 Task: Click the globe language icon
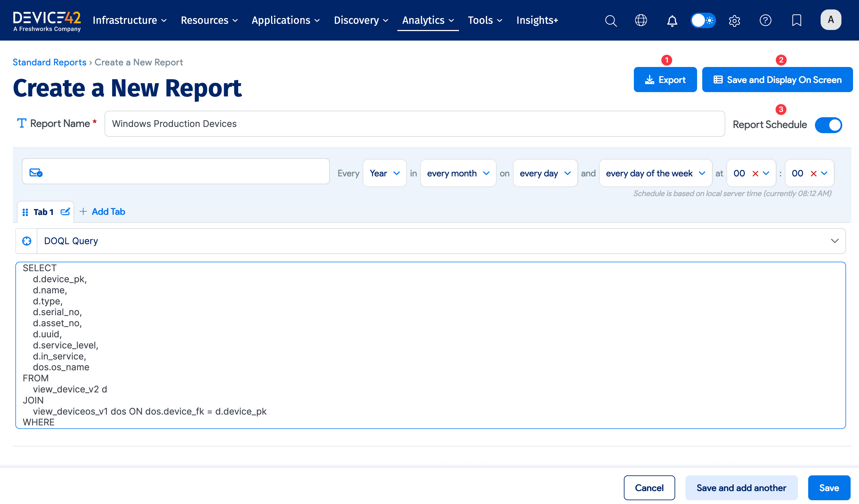click(x=641, y=21)
